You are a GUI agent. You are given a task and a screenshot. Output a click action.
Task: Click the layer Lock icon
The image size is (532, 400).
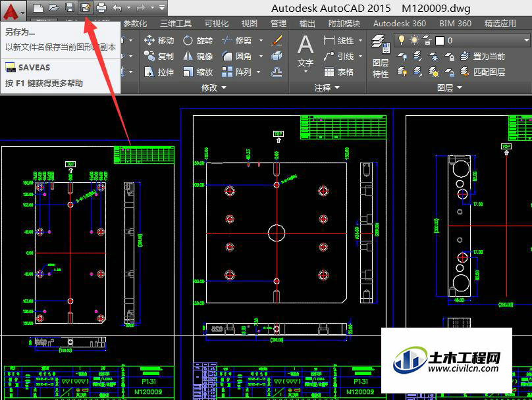(x=449, y=56)
